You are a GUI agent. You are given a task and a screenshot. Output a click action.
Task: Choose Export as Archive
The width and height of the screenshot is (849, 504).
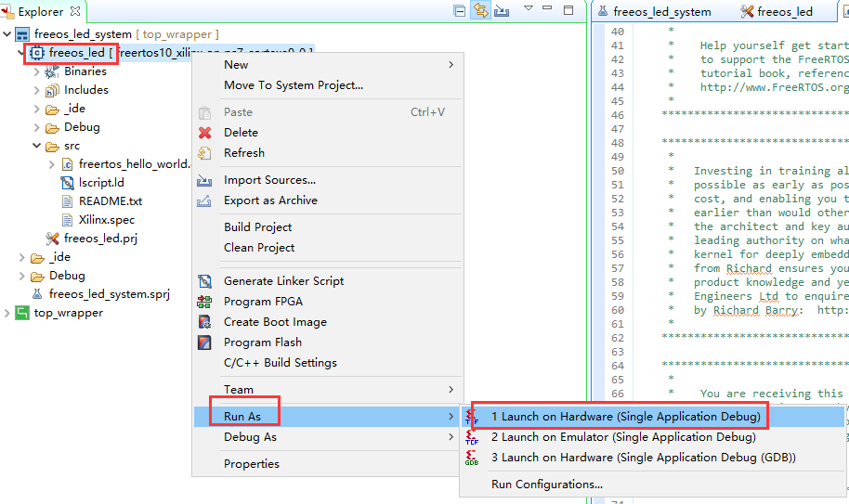coord(328,200)
